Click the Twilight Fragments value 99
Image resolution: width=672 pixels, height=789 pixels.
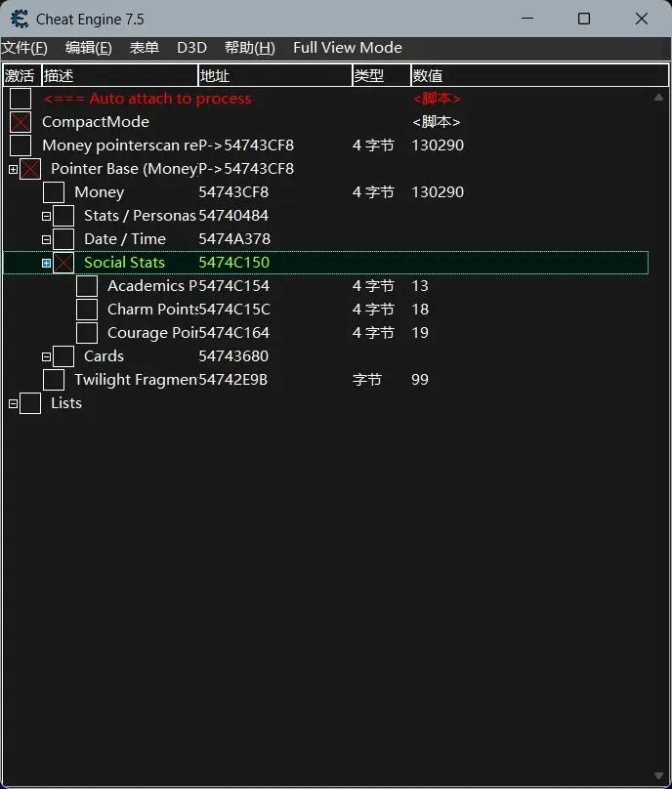[420, 380]
